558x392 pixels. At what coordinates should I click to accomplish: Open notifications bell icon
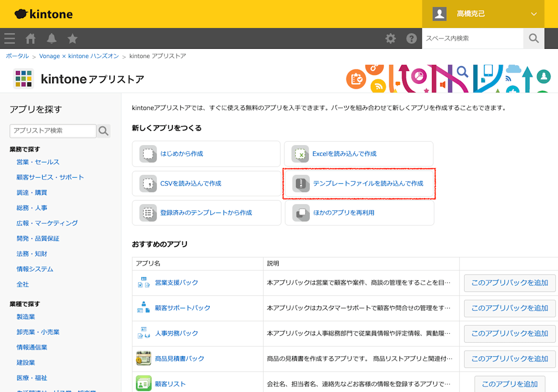tap(52, 38)
